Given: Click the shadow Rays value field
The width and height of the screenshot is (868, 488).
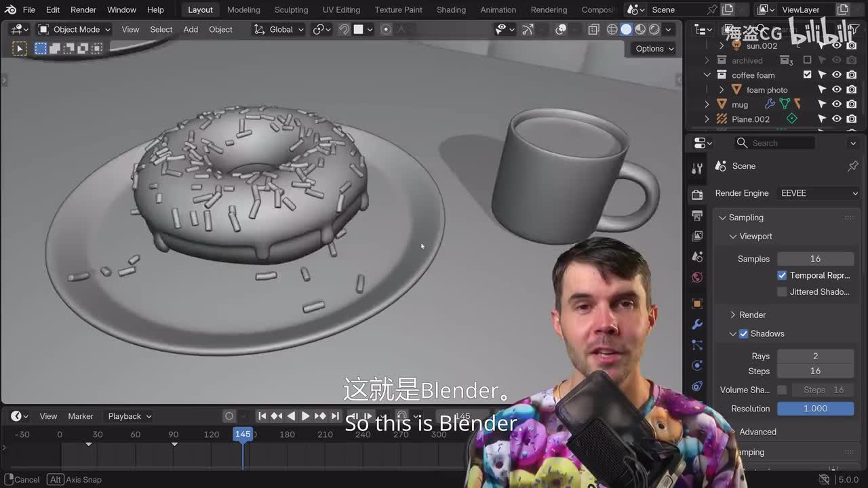Looking at the screenshot, I should pyautogui.click(x=815, y=356).
